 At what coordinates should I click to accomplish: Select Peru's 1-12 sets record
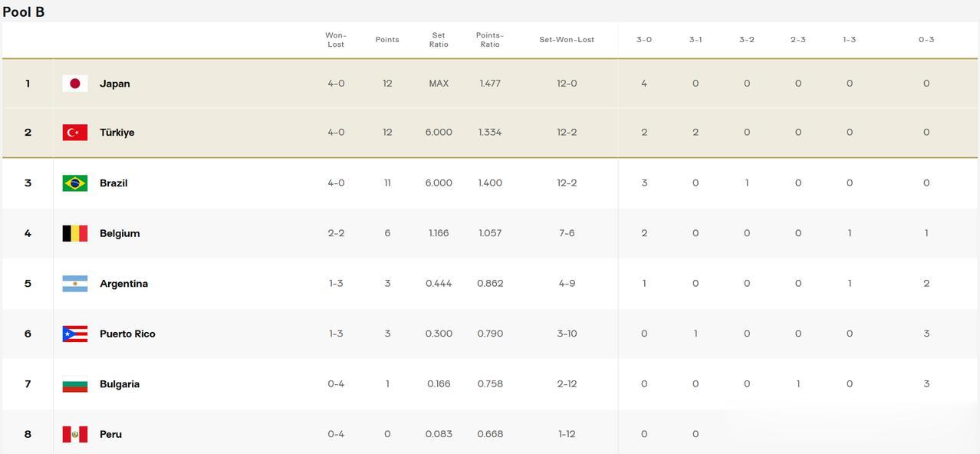[567, 434]
